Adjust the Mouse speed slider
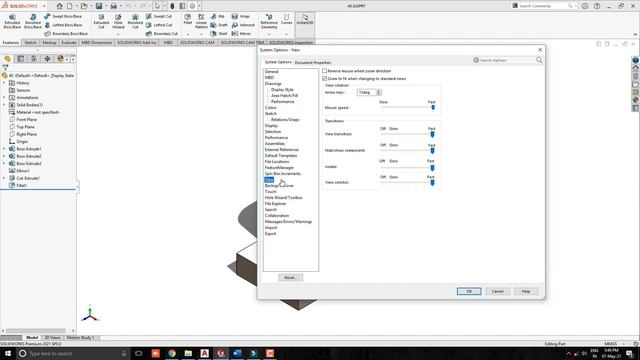 [433, 107]
